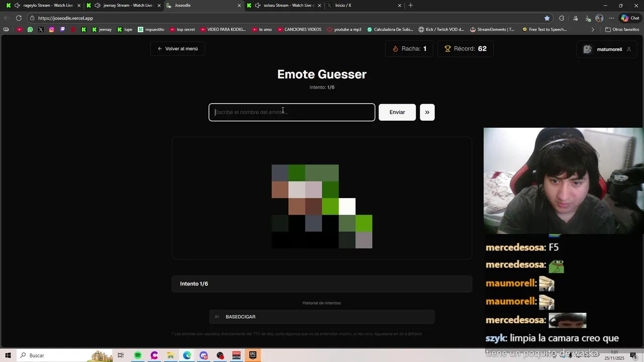Image resolution: width=644 pixels, height=362 pixels.
Task: Open notification center in the system tray
Action: coord(633,355)
